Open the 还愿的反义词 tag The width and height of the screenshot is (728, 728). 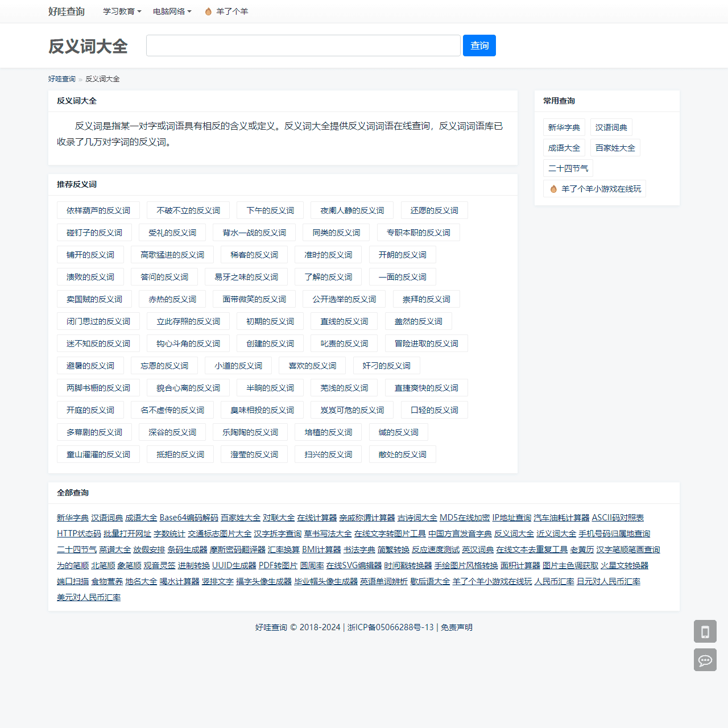[x=435, y=210]
